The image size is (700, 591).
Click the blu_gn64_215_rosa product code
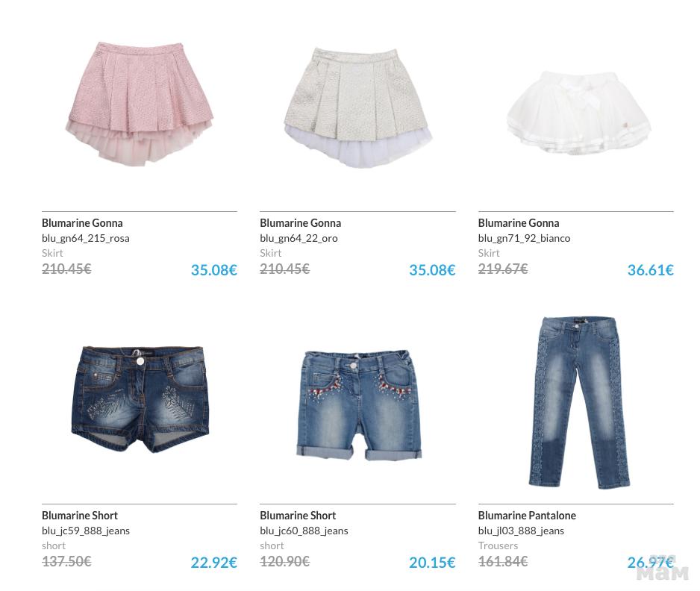pos(86,238)
